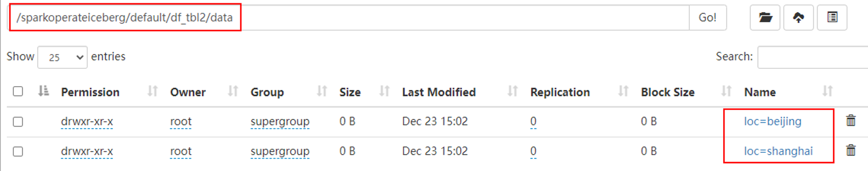This screenshot has width=868, height=171.
Task: Open the Show entries dropdown set to 25
Action: coord(62,57)
